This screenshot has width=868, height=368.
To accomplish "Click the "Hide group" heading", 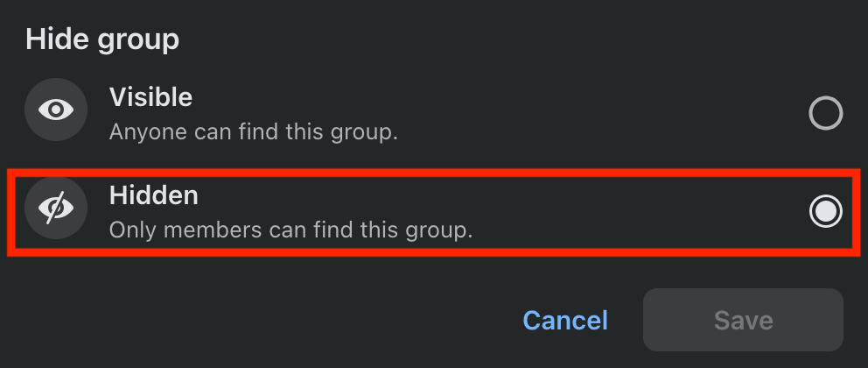I will coord(102,39).
